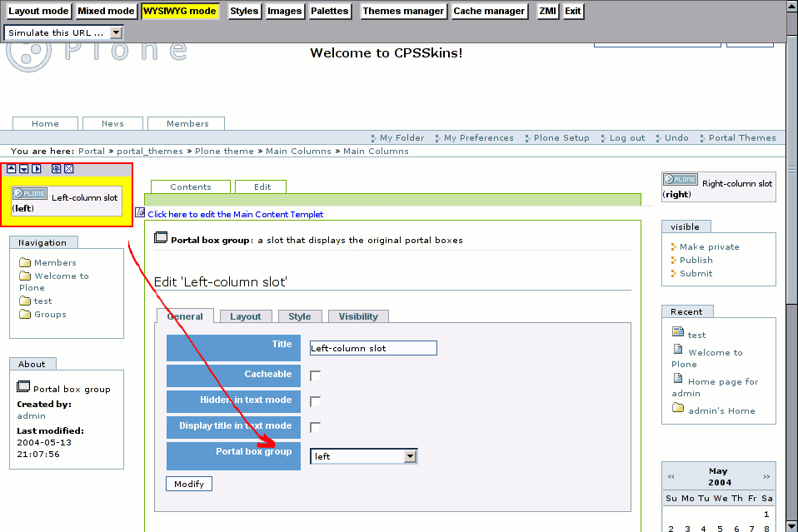798x532 pixels.
Task: Open the Contents tab
Action: click(x=191, y=186)
